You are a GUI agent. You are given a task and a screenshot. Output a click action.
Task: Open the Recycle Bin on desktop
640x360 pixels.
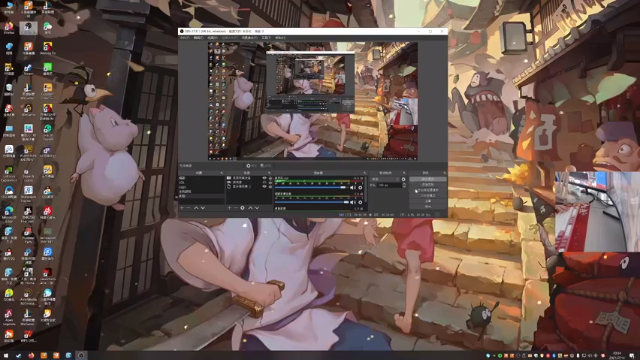[x=9, y=89]
